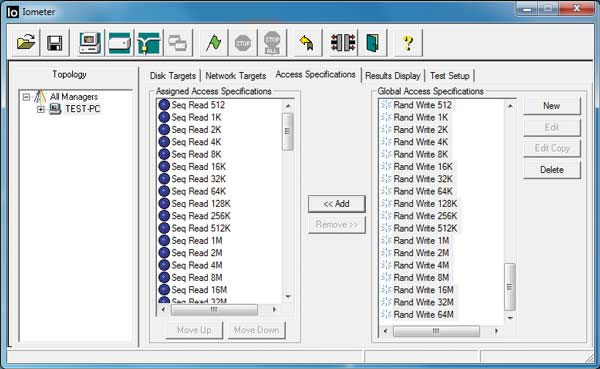Start a new manager computer icon
Viewport: 600px width, 369px height.
click(90, 42)
